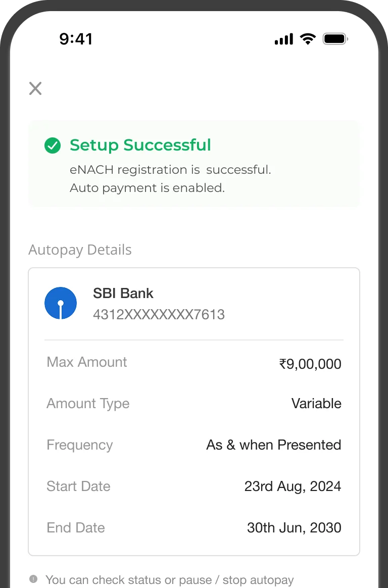Click the As & when Presented frequency
Image resolution: width=388 pixels, height=588 pixels.
tap(273, 445)
